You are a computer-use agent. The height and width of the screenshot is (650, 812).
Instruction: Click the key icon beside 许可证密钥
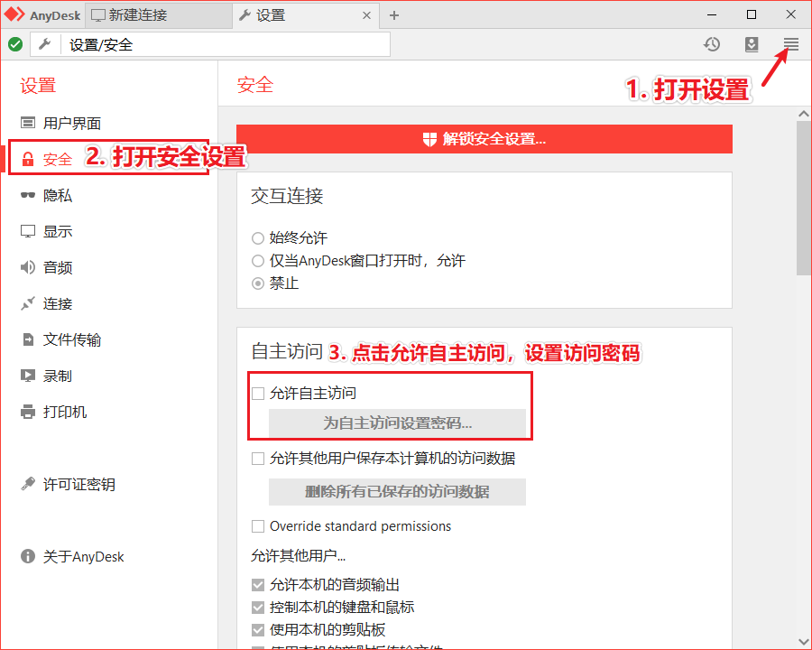point(27,484)
